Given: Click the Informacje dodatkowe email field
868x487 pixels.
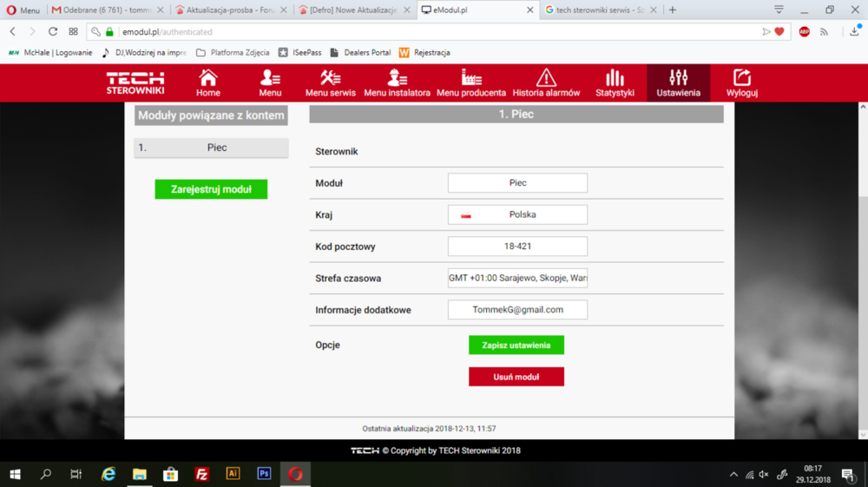Looking at the screenshot, I should (517, 310).
